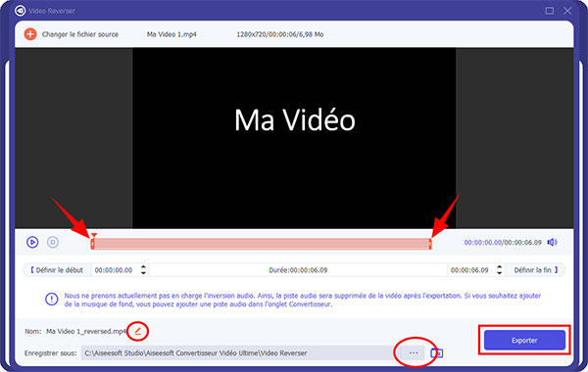Click 'Définir la fin' button
Image resolution: width=588 pixels, height=372 pixels.
535,270
